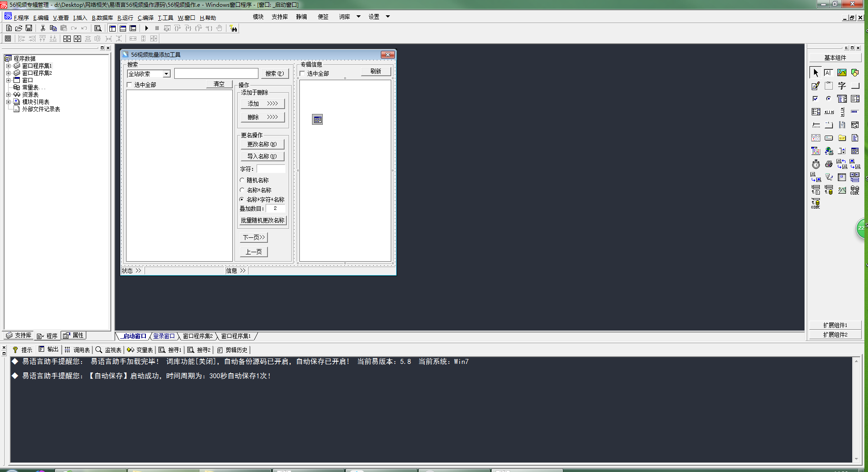Image resolution: width=868 pixels, height=472 pixels.
Task: Click the 刷新 button
Action: pos(376,71)
